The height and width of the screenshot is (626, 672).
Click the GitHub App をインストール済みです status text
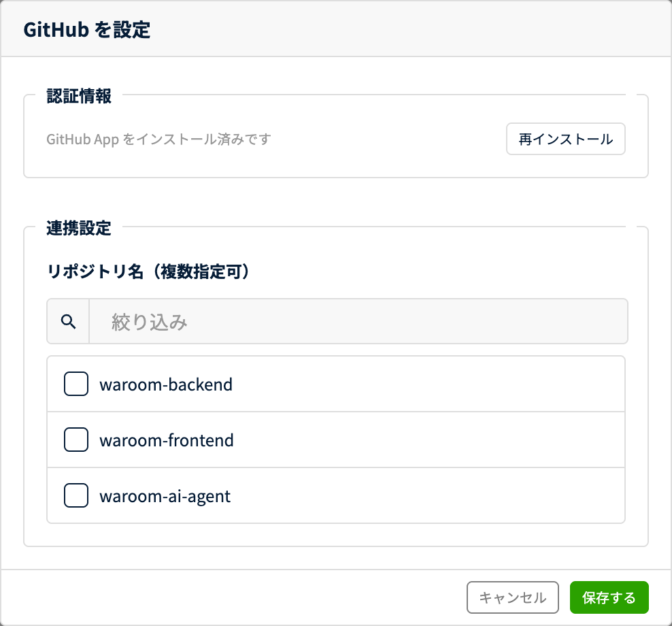click(158, 139)
